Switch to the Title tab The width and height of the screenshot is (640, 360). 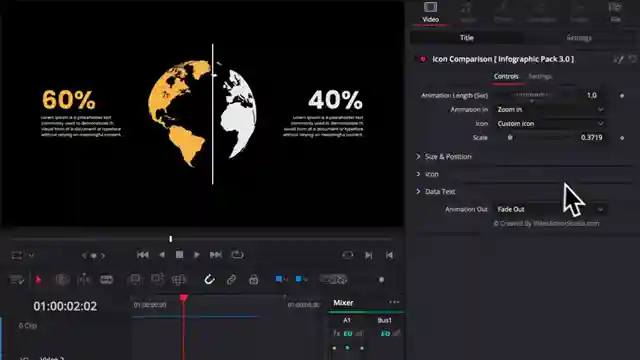pyautogui.click(x=467, y=38)
